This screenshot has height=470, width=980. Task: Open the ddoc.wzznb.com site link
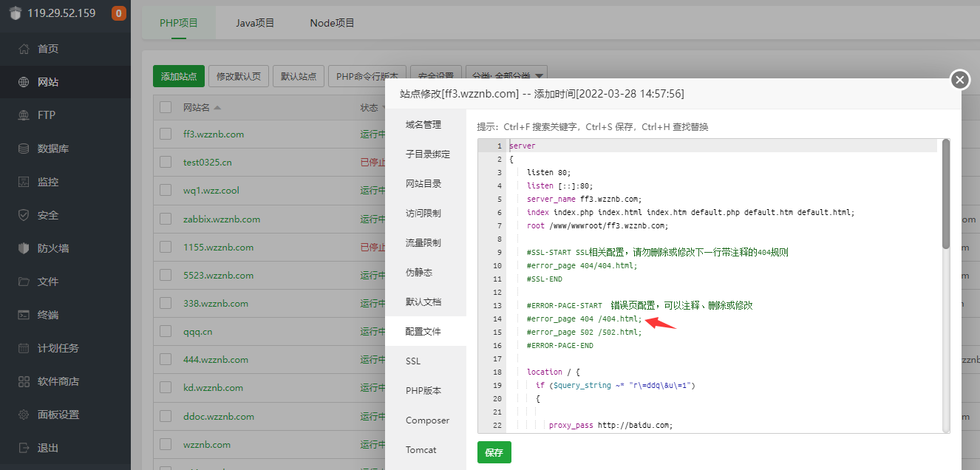(x=219, y=416)
